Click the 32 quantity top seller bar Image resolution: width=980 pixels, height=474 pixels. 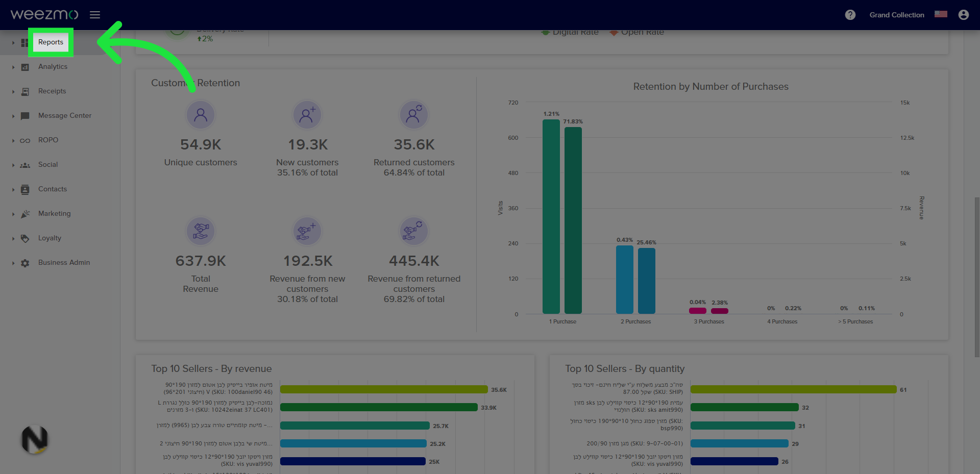point(745,407)
